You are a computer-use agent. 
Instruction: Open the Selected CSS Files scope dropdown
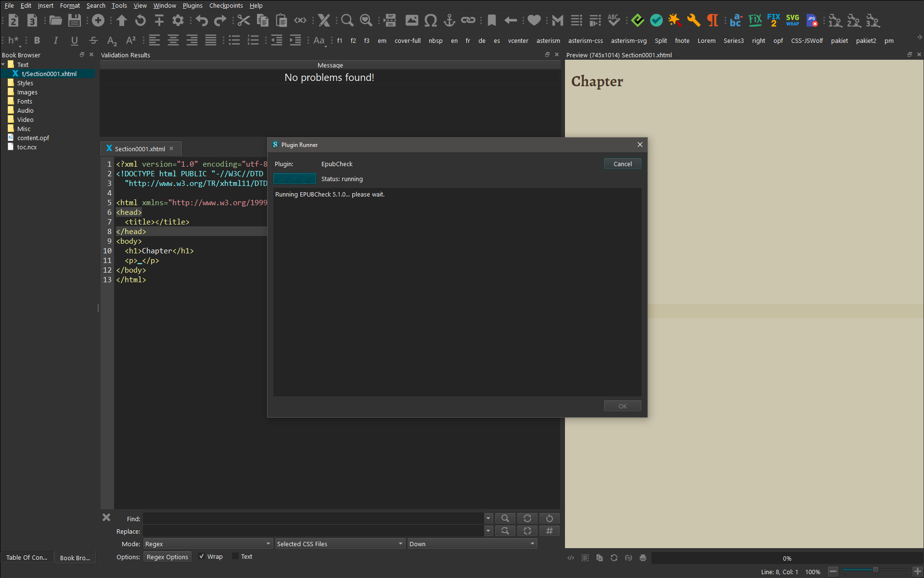pyautogui.click(x=340, y=544)
